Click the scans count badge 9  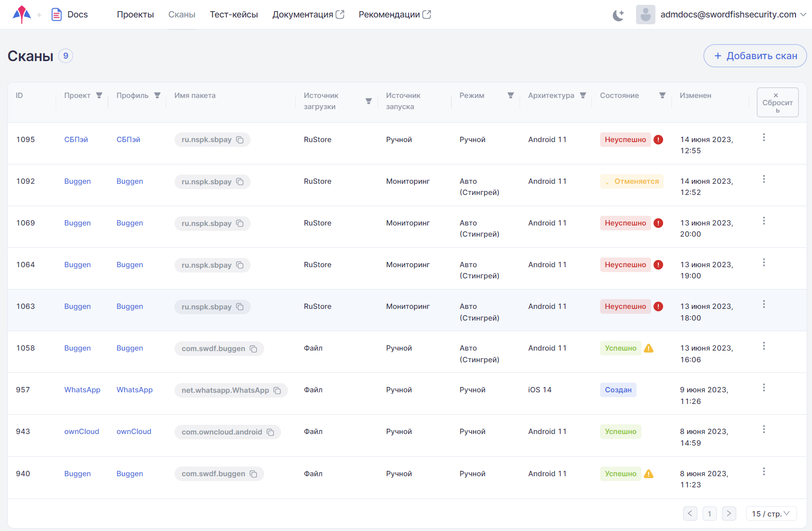66,56
